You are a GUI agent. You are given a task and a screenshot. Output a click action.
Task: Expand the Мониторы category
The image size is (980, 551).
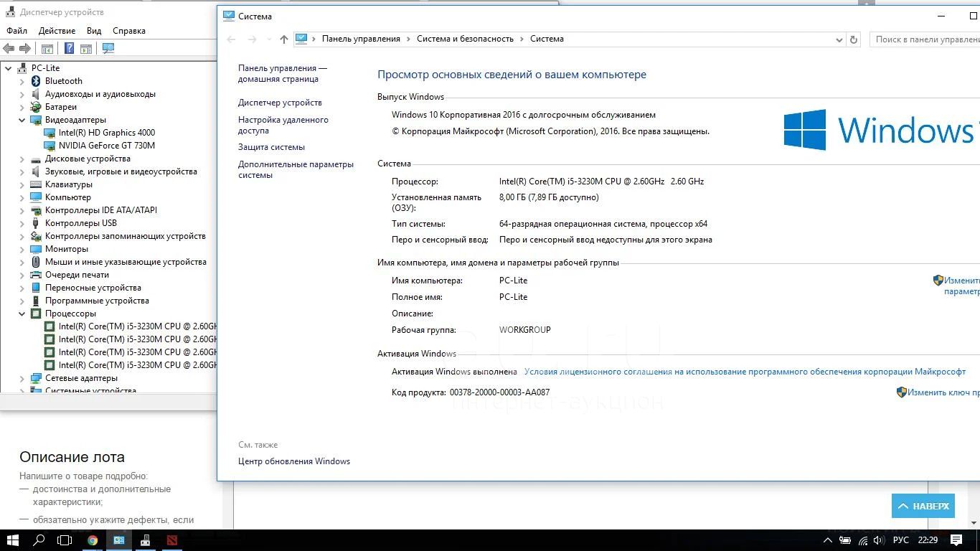tap(22, 249)
